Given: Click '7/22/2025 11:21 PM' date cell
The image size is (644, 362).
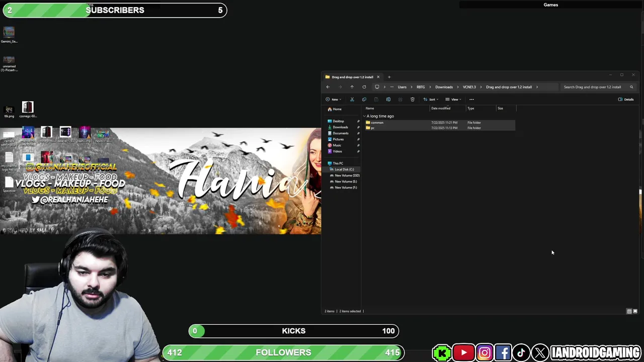Looking at the screenshot, I should [444, 123].
